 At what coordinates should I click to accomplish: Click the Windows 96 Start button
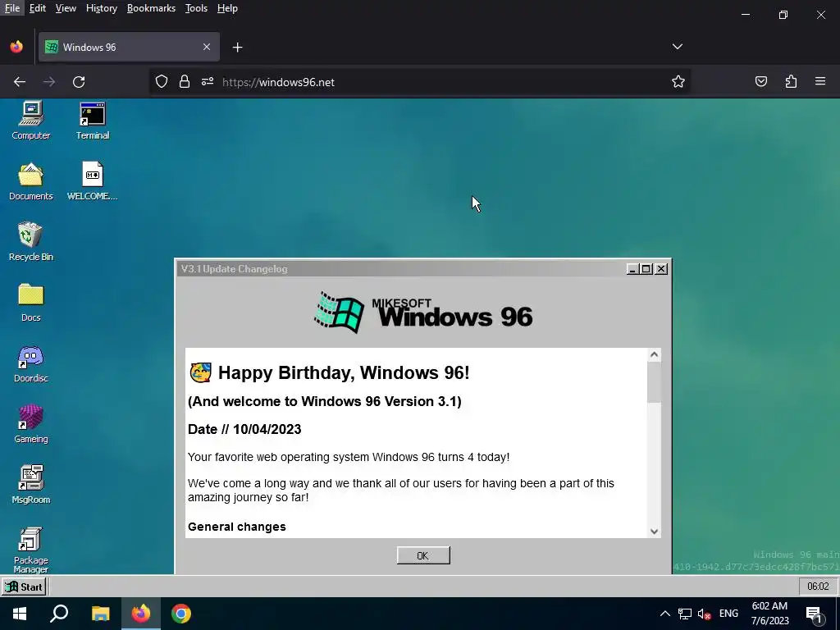(x=24, y=587)
